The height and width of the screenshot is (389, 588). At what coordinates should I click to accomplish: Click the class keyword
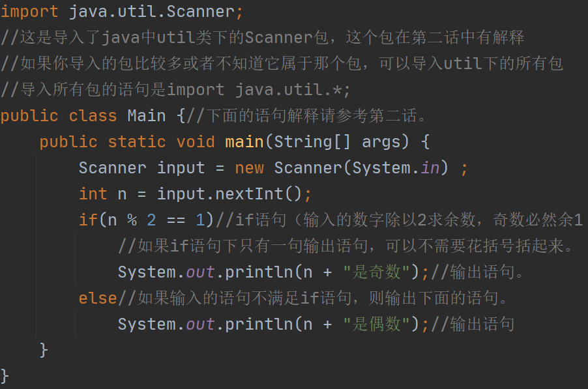point(93,116)
